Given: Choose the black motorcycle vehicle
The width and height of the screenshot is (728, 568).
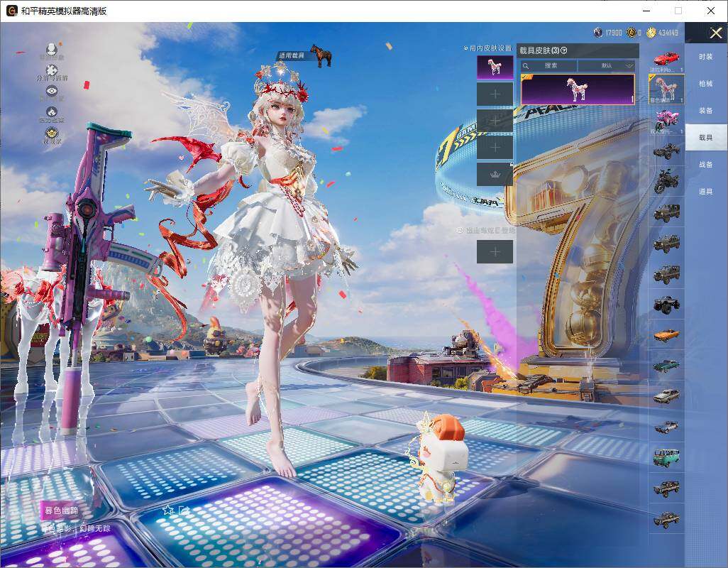Looking at the screenshot, I should pyautogui.click(x=666, y=181).
